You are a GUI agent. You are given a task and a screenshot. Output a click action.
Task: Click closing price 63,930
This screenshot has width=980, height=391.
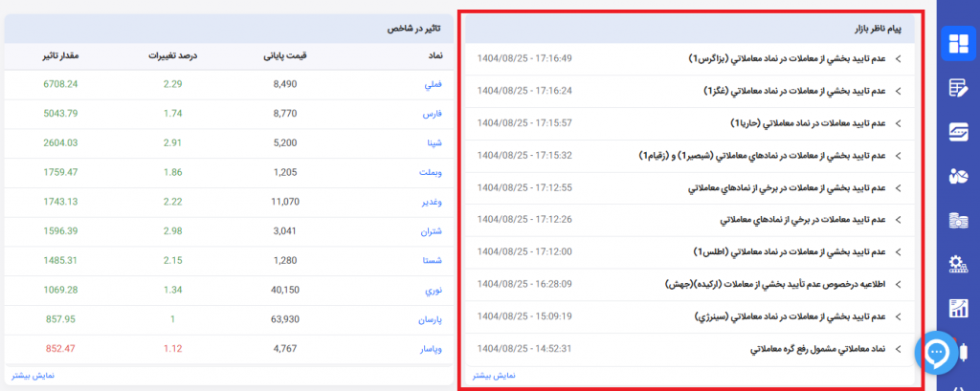tap(285, 319)
